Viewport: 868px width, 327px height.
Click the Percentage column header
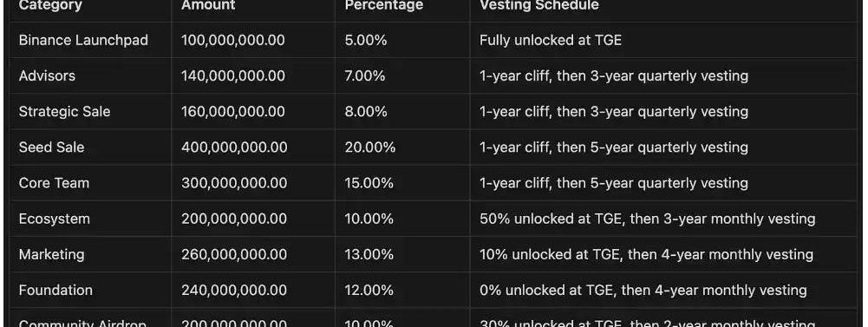tap(383, 5)
